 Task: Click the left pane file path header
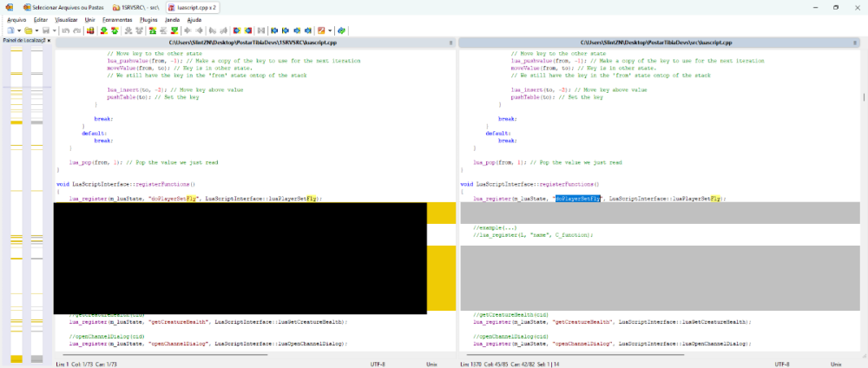[252, 42]
